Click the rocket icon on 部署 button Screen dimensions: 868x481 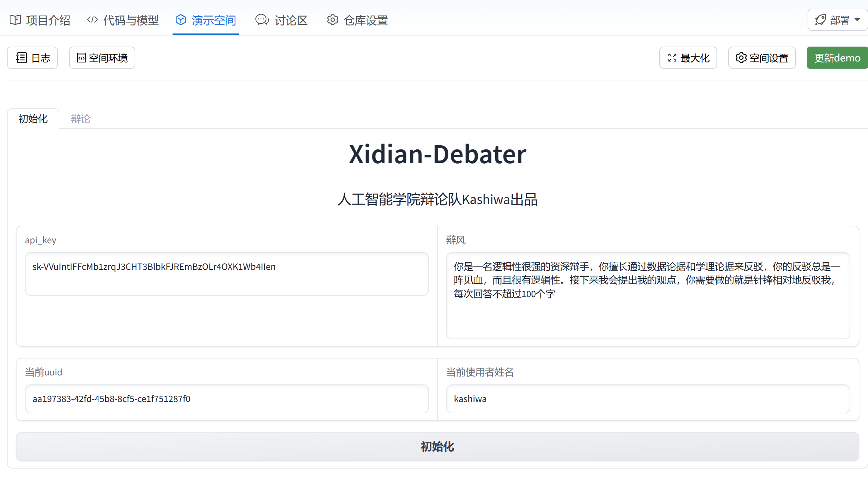tap(820, 20)
